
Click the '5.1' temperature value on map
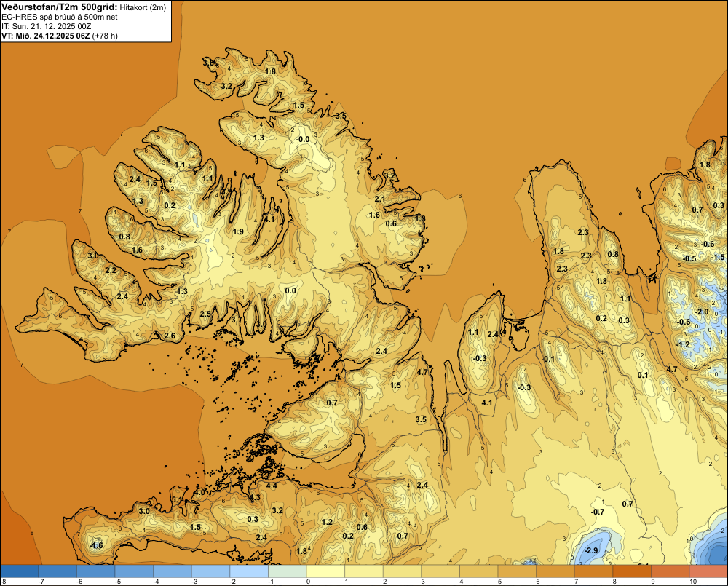click(x=177, y=499)
